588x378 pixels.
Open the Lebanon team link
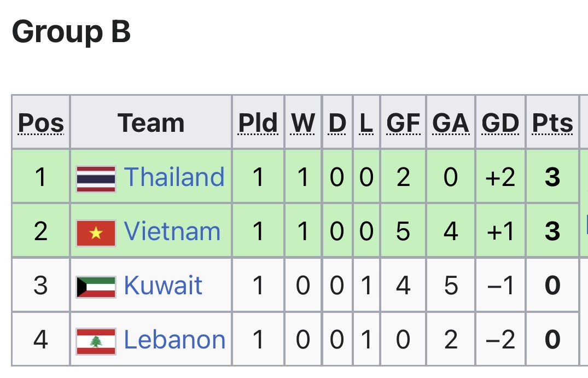coord(174,340)
